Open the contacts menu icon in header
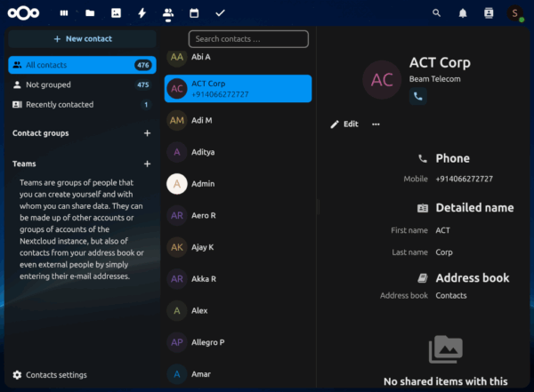This screenshot has height=392, width=534. (489, 13)
